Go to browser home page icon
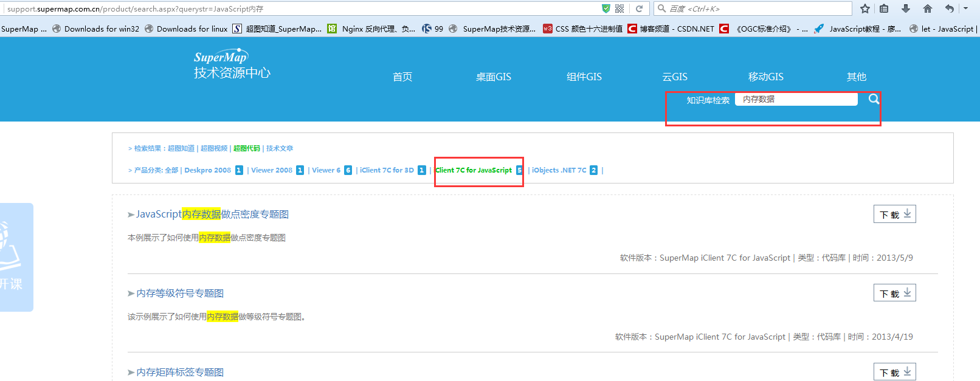The height and width of the screenshot is (381, 980). pos(928,9)
